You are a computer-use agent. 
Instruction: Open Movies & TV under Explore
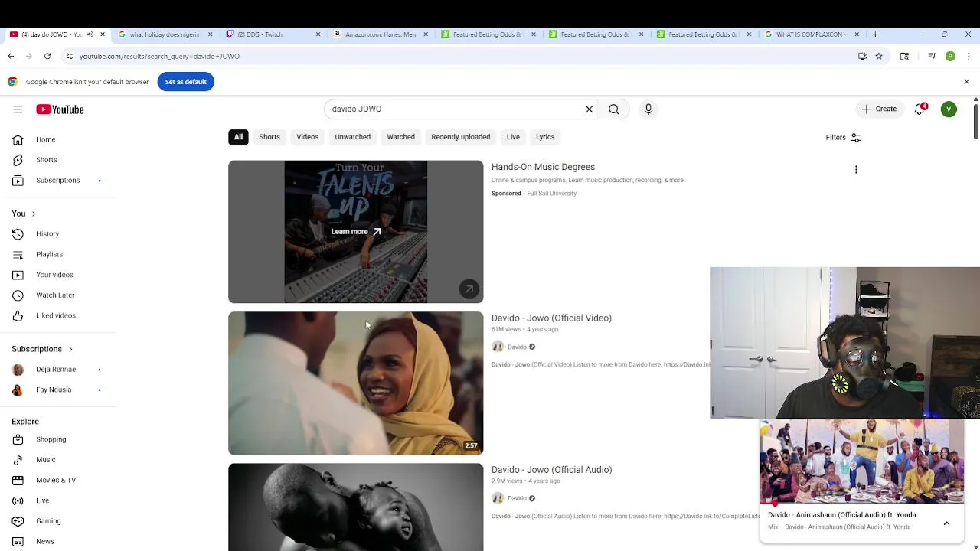(x=56, y=480)
